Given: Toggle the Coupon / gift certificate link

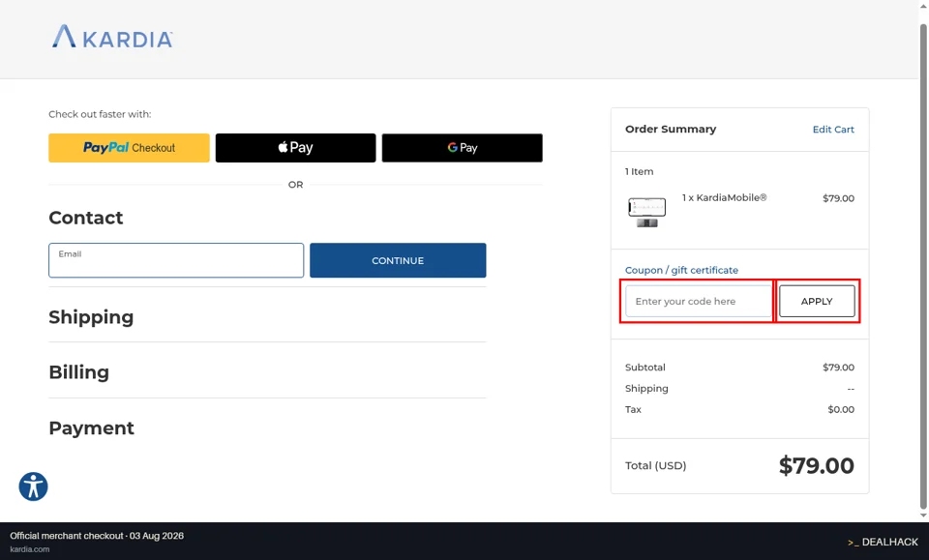Looking at the screenshot, I should 681,270.
